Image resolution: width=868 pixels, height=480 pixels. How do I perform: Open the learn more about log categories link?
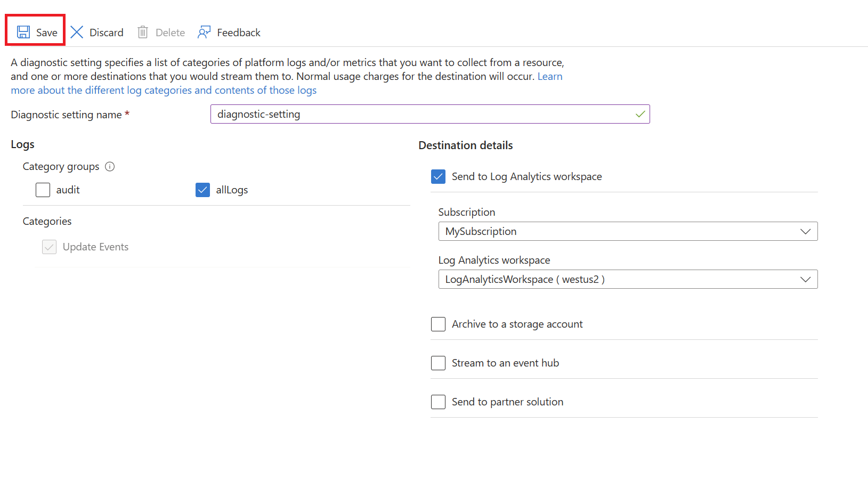tap(164, 91)
